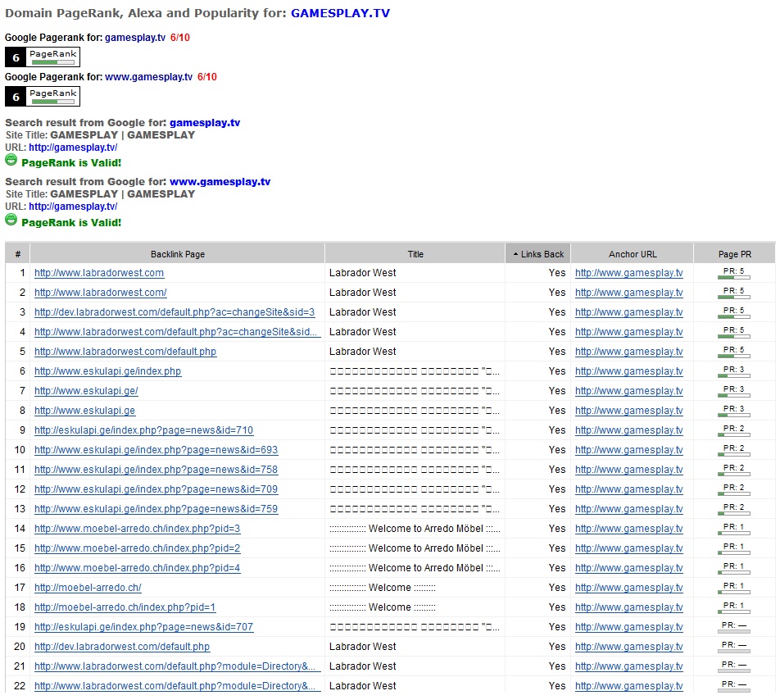This screenshot has width=780, height=700.
Task: Open gamesplay.tv link in first search result heading
Action: 205,122
